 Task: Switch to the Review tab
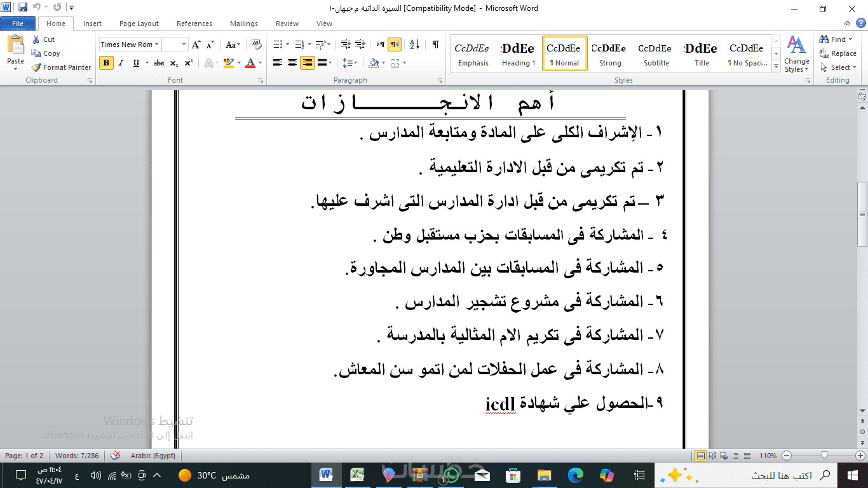(x=287, y=24)
